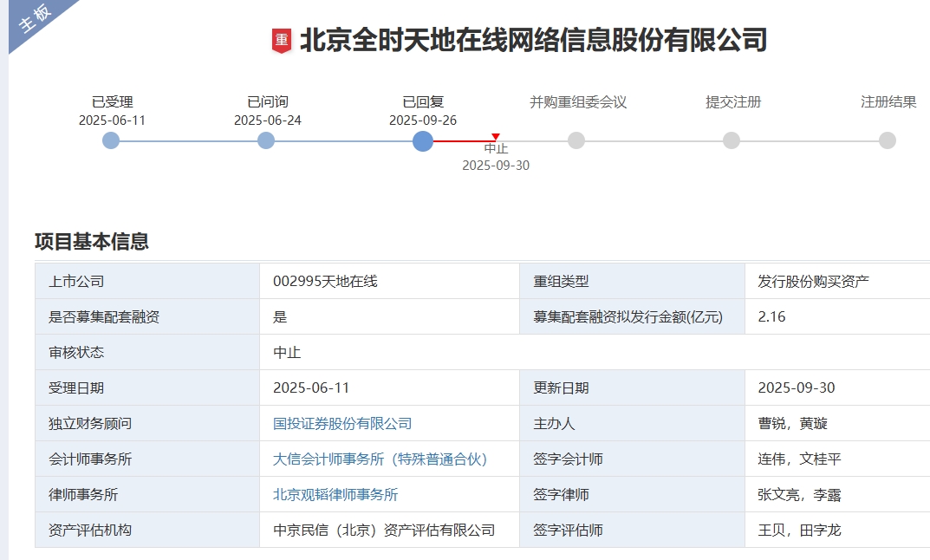This screenshot has width=930, height=560.
Task: Click the red 中止 triangle marker
Action: 496,137
